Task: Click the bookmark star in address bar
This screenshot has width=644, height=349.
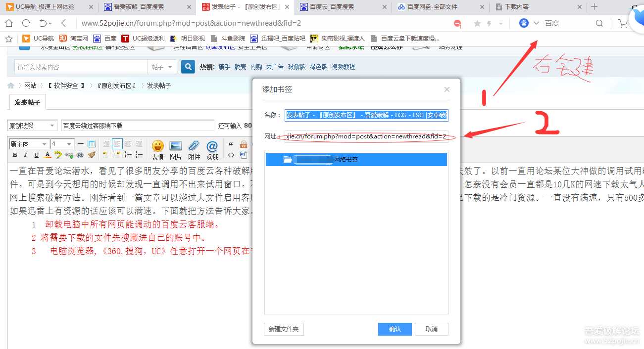Action: click(x=477, y=23)
